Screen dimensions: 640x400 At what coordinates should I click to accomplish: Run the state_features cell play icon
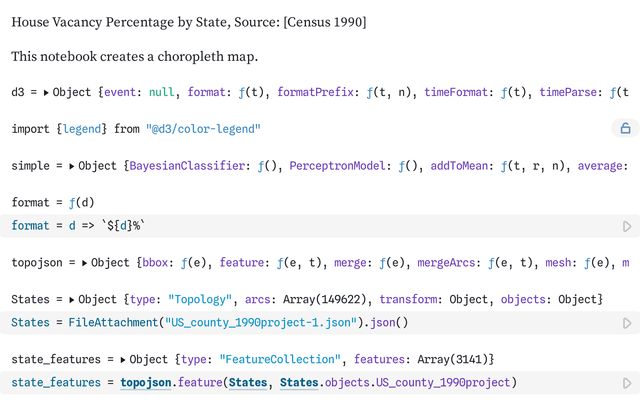click(627, 383)
